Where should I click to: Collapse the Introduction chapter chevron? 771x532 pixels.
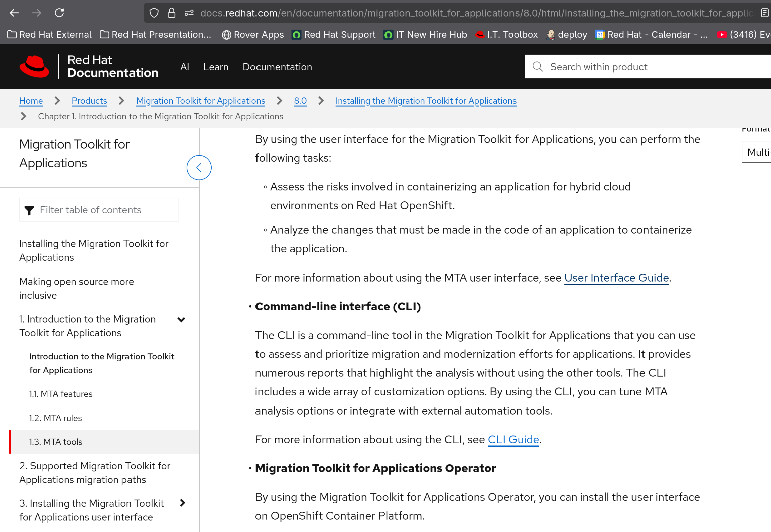tap(182, 320)
